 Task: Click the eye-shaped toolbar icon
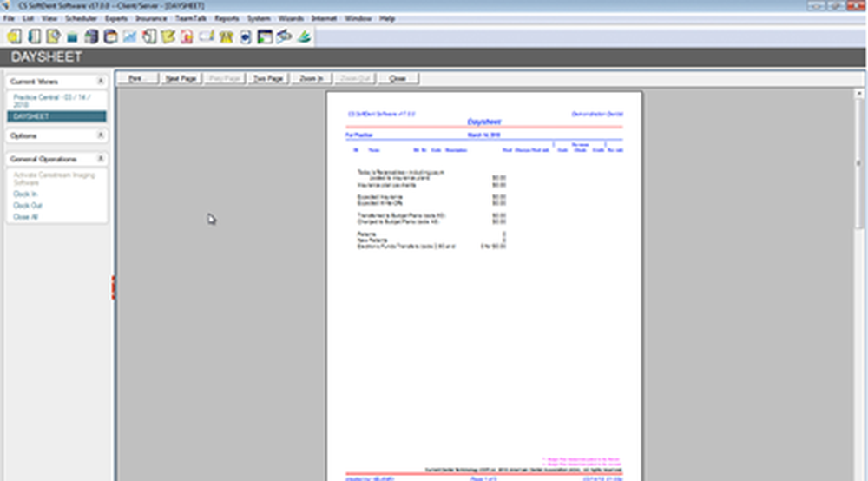[285, 36]
